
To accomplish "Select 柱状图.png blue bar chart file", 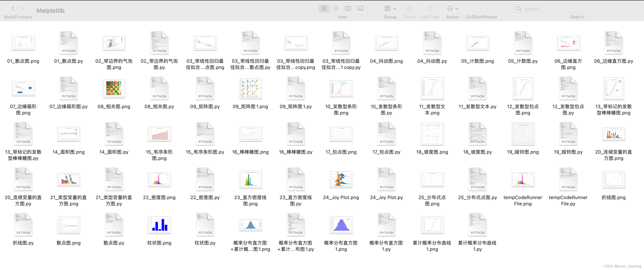I will tap(159, 225).
